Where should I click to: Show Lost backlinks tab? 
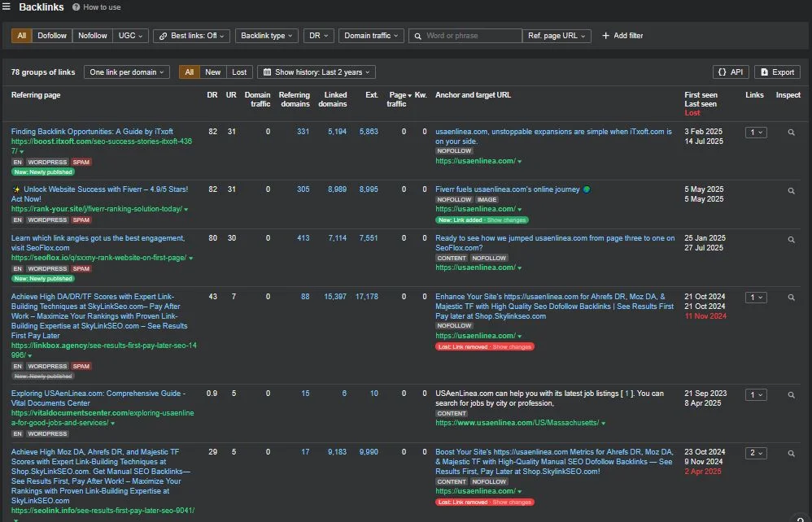239,72
